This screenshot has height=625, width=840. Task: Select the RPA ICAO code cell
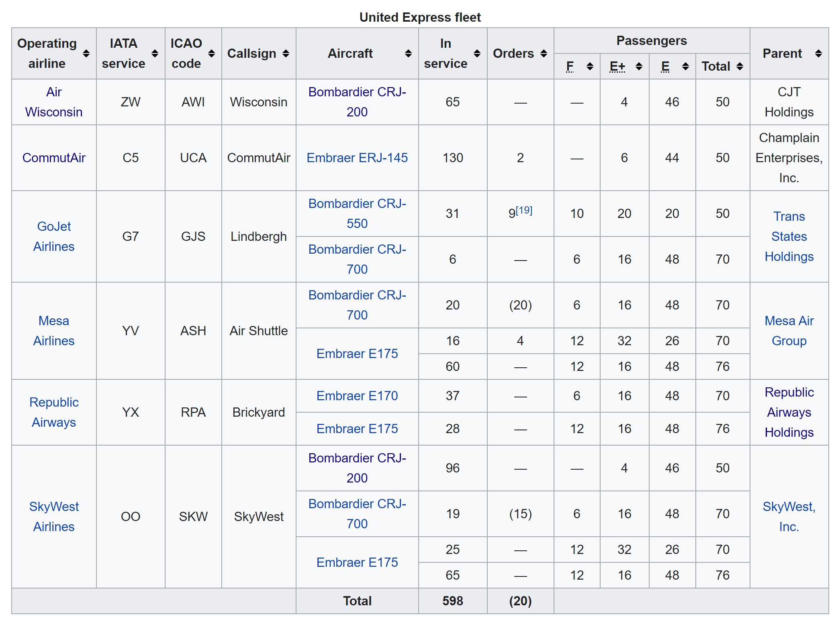pos(193,412)
